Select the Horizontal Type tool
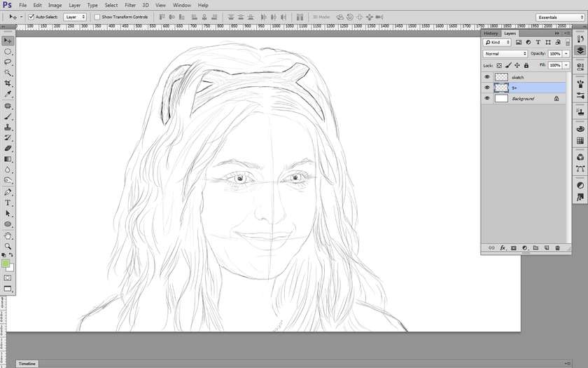This screenshot has height=368, width=588. coord(8,203)
